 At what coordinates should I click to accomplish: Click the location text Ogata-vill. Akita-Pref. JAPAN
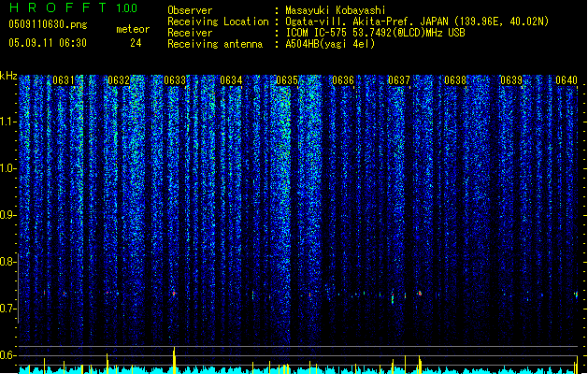(366, 22)
